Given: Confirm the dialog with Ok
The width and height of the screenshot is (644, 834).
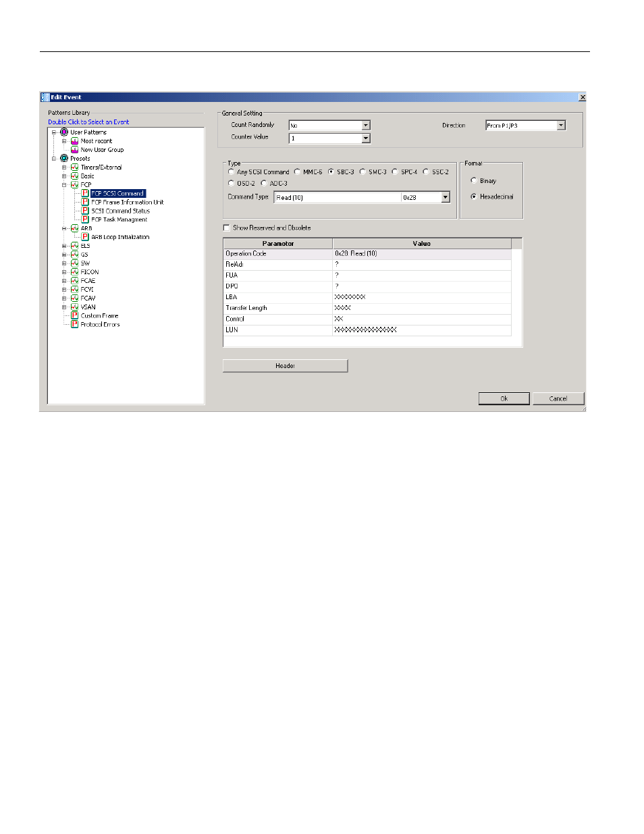Looking at the screenshot, I should click(x=504, y=398).
